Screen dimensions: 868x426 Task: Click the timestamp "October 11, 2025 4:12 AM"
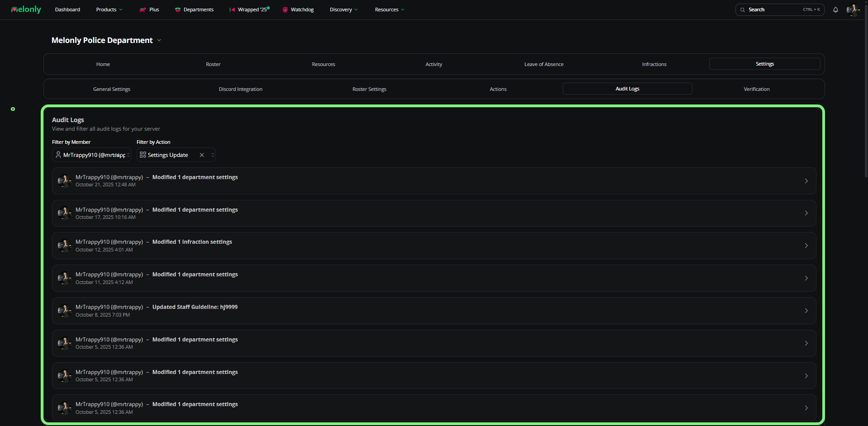(104, 282)
